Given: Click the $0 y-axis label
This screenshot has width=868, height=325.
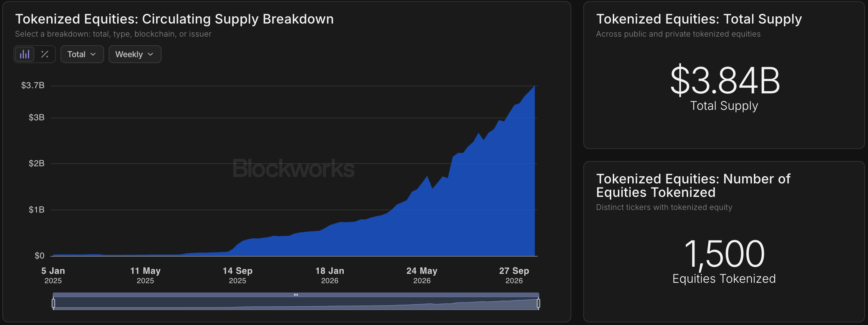Looking at the screenshot, I should 40,256.
